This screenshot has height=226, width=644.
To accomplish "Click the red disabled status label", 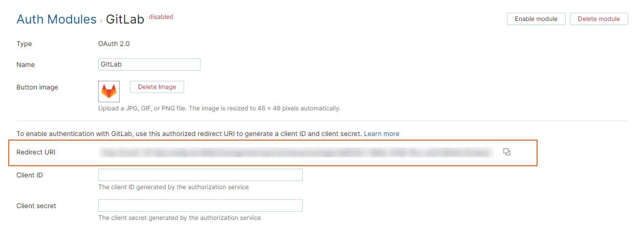I will (161, 17).
